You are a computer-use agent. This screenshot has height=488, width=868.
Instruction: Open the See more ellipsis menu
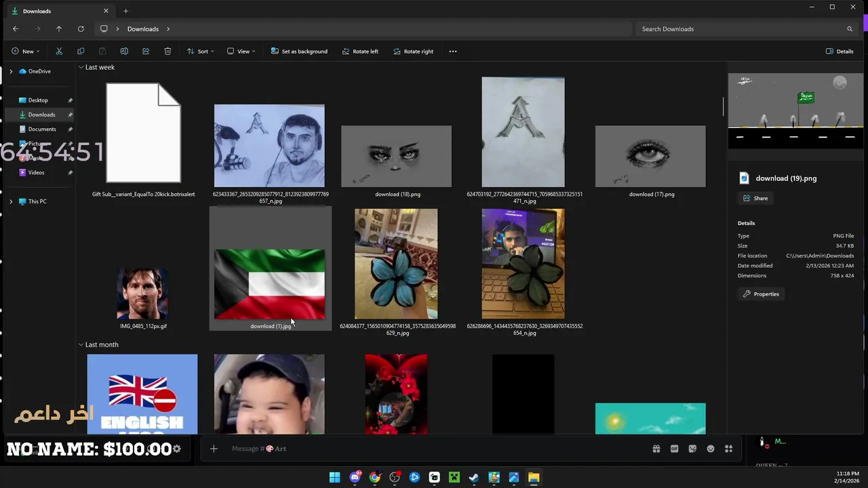coord(453,52)
